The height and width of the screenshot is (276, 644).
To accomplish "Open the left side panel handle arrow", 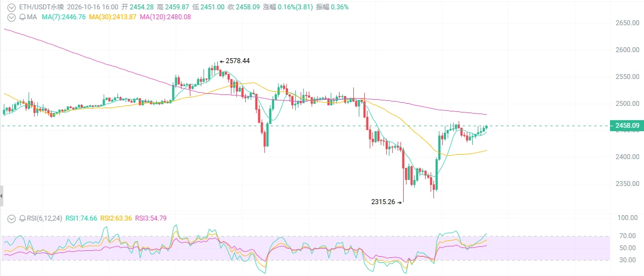I will coord(1,195).
